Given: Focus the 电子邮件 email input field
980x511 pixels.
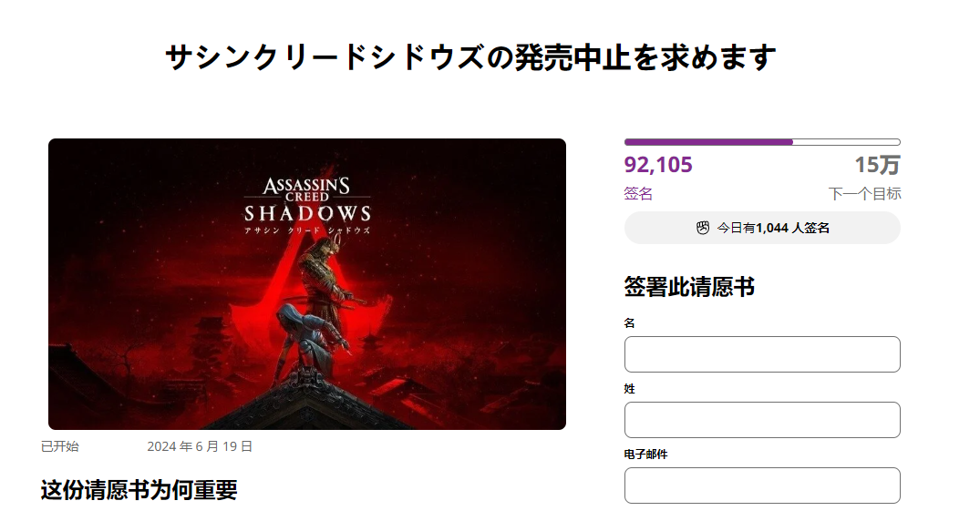Looking at the screenshot, I should pyautogui.click(x=762, y=485).
